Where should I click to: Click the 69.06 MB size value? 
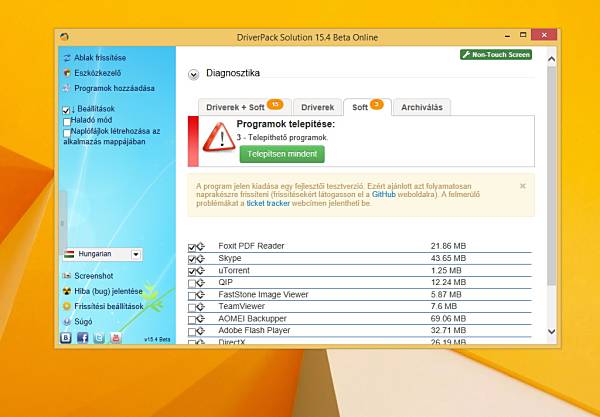448,319
